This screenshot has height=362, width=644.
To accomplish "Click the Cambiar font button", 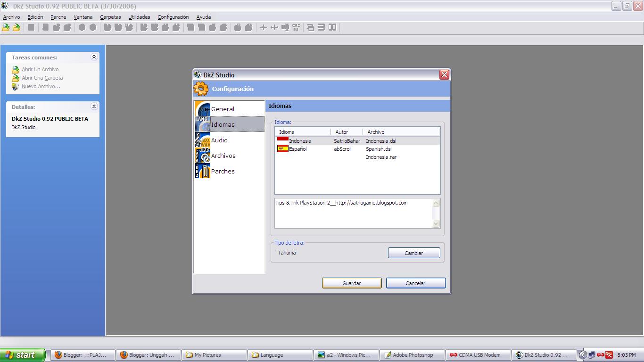I will coord(414,253).
